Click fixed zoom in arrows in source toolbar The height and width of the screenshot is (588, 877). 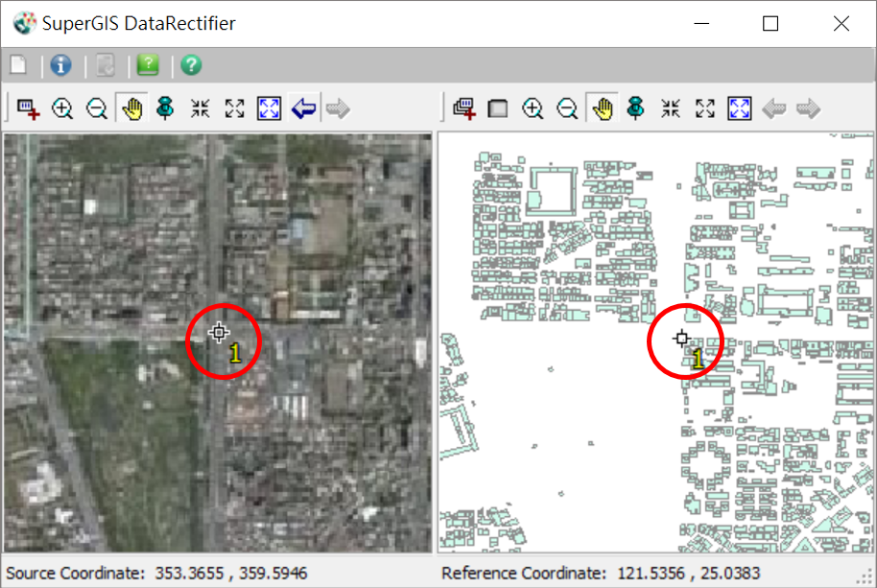coord(200,108)
